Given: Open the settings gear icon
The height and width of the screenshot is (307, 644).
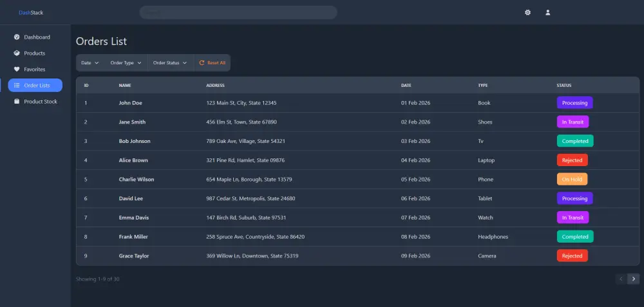Looking at the screenshot, I should (528, 12).
